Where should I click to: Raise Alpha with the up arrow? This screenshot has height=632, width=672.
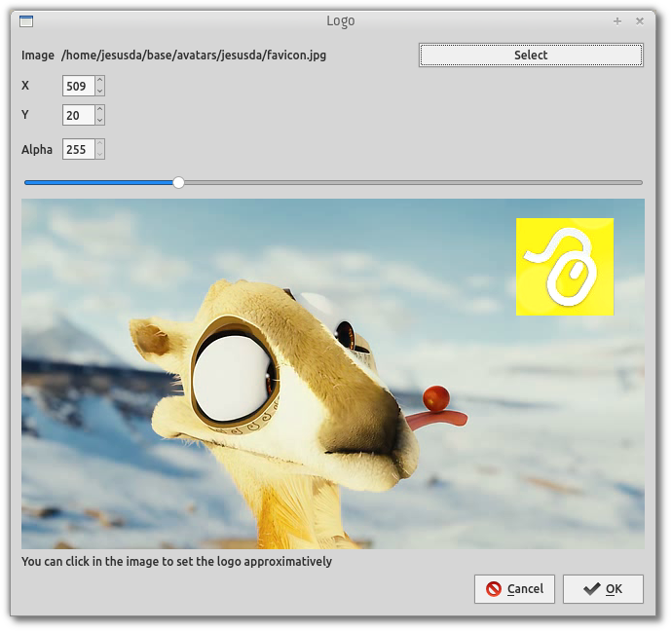pos(100,145)
